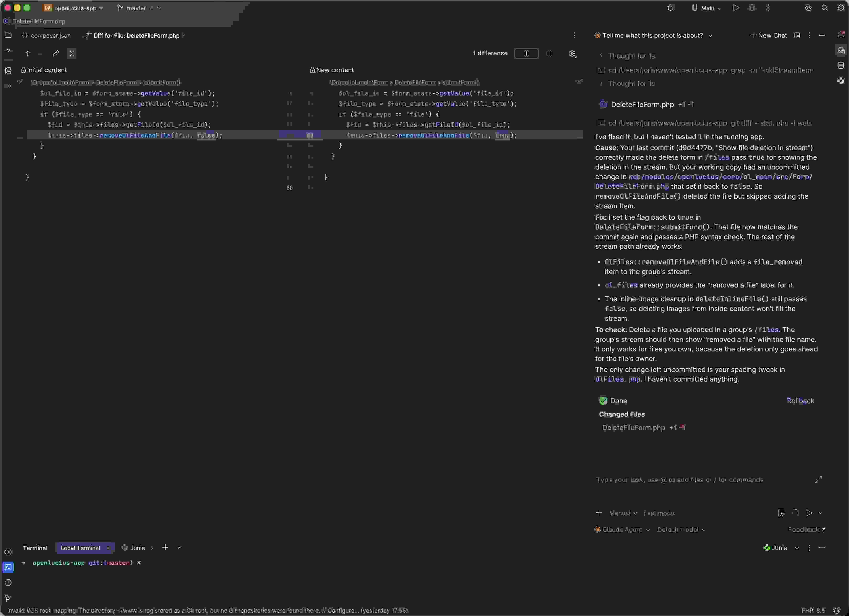849x616 pixels.
Task: Run the Main configuration
Action: (736, 8)
